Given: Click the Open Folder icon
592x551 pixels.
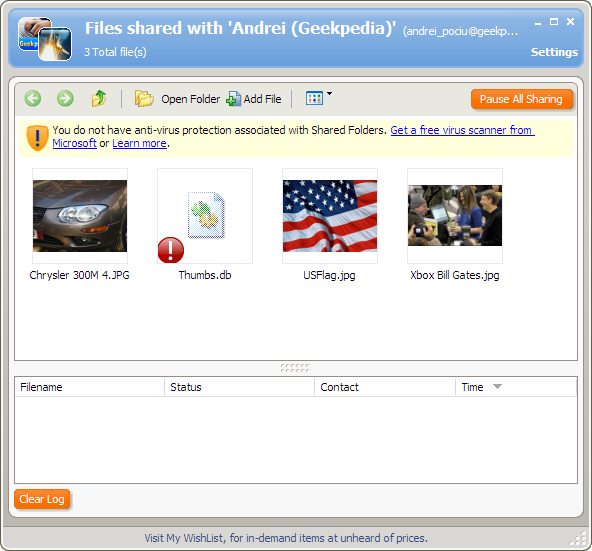Looking at the screenshot, I should (x=144, y=99).
